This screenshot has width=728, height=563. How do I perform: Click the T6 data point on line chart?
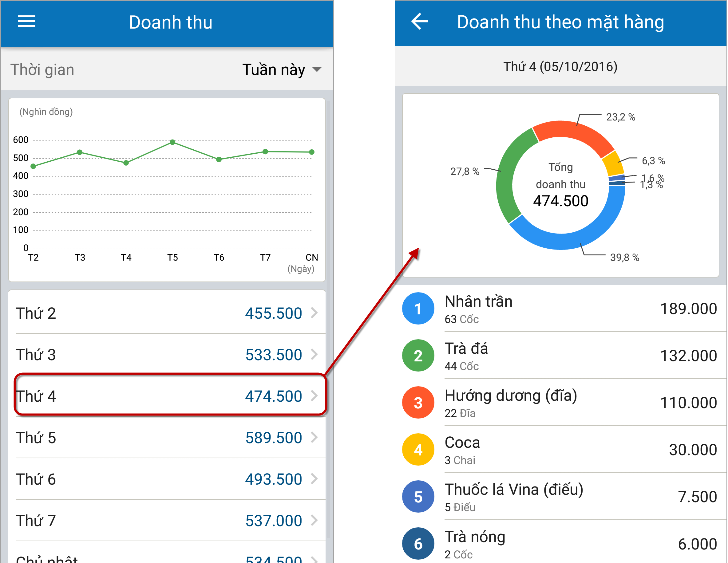(219, 159)
